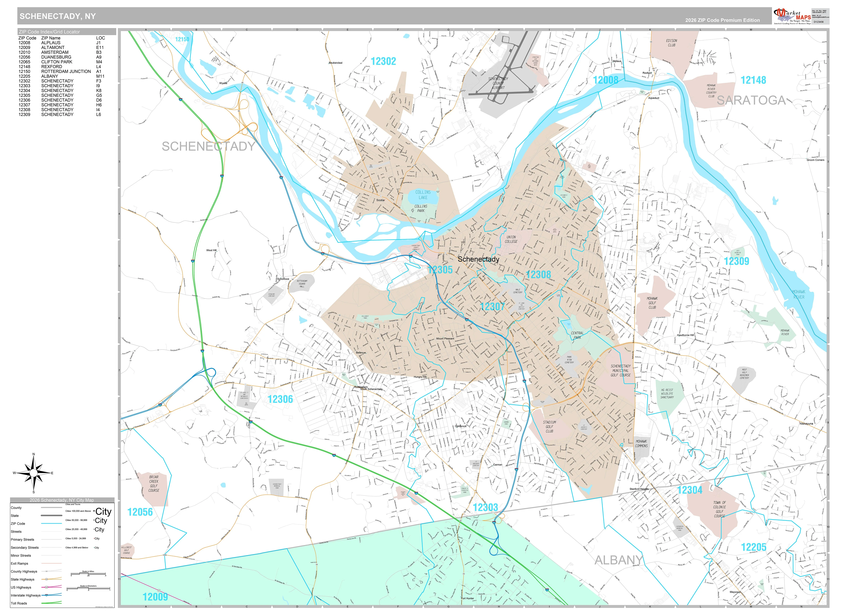
Task: Select the 12056 DUANESBURG index row
Action: coord(61,57)
